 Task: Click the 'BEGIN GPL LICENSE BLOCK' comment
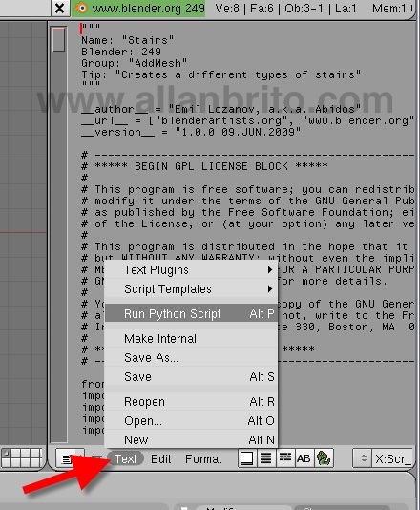click(204, 166)
